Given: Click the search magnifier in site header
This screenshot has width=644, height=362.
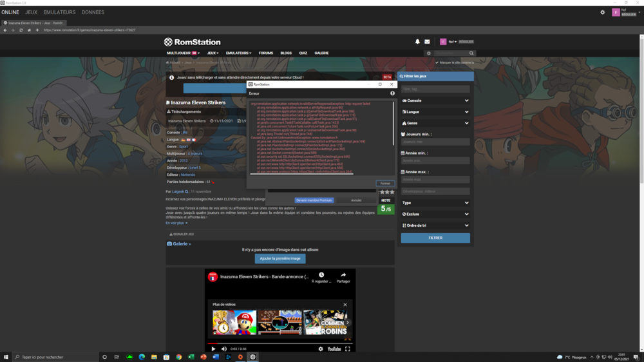Looking at the screenshot, I should (x=471, y=53).
